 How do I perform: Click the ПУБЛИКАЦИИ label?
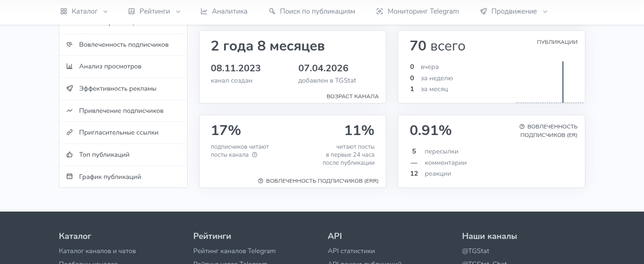557,42
